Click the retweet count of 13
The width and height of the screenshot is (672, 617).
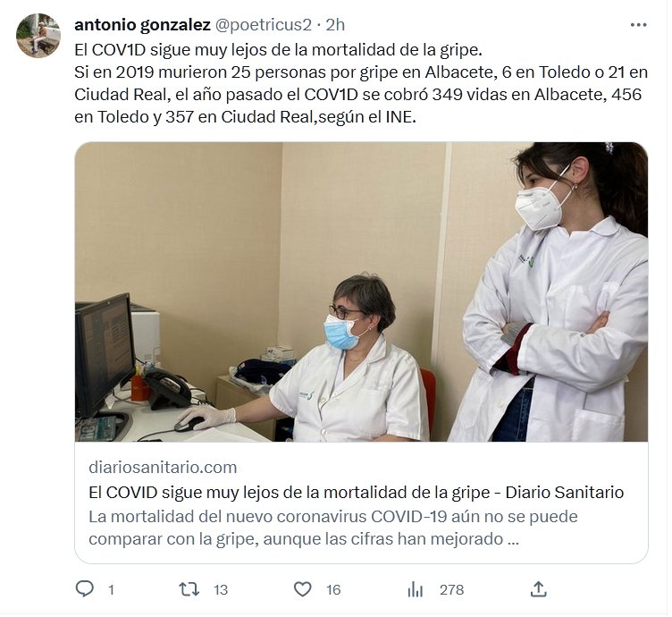[221, 590]
